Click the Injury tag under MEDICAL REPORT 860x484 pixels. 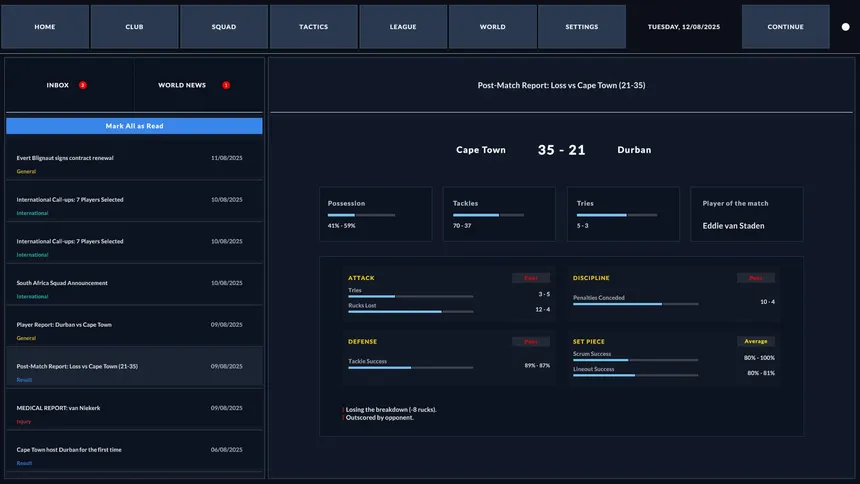coord(24,421)
